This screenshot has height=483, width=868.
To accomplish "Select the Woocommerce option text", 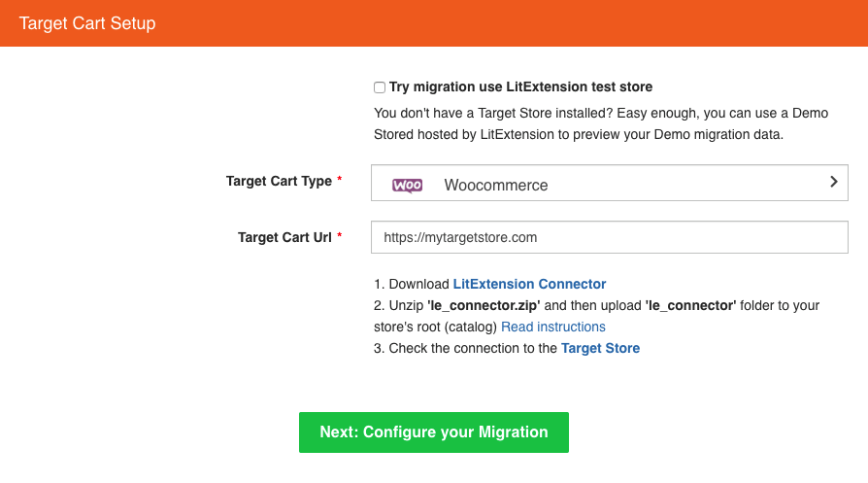I will click(x=496, y=185).
